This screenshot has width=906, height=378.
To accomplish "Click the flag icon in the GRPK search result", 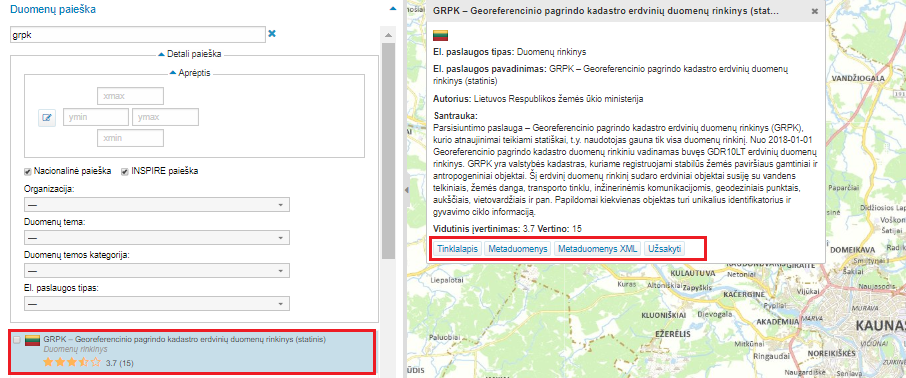I will pos(32,340).
